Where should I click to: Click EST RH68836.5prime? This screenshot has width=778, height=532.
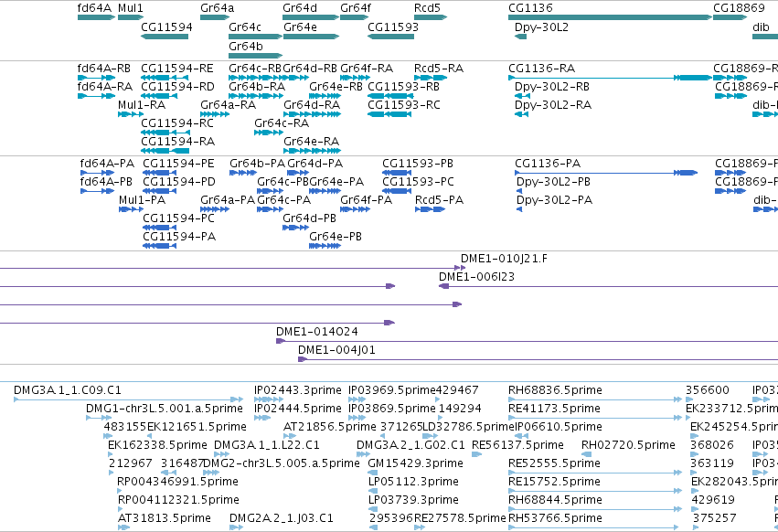coord(595,399)
